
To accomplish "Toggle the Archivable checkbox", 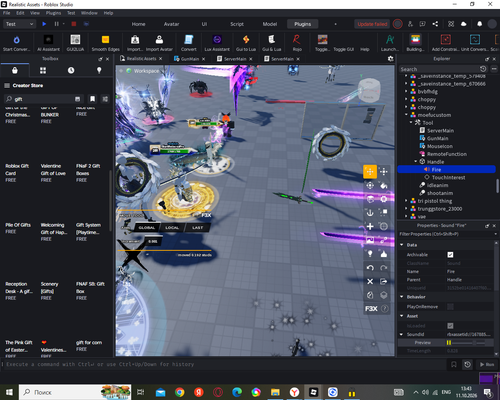I will [x=450, y=255].
